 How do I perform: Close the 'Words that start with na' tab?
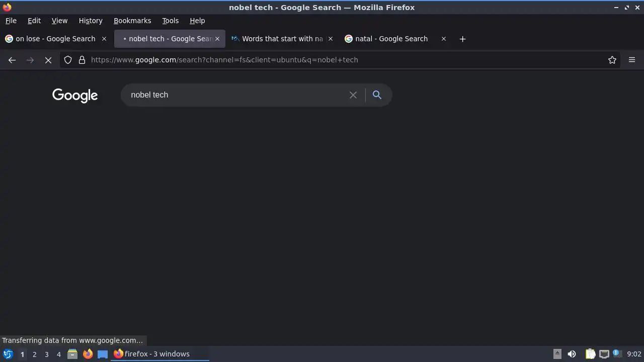tap(331, 39)
